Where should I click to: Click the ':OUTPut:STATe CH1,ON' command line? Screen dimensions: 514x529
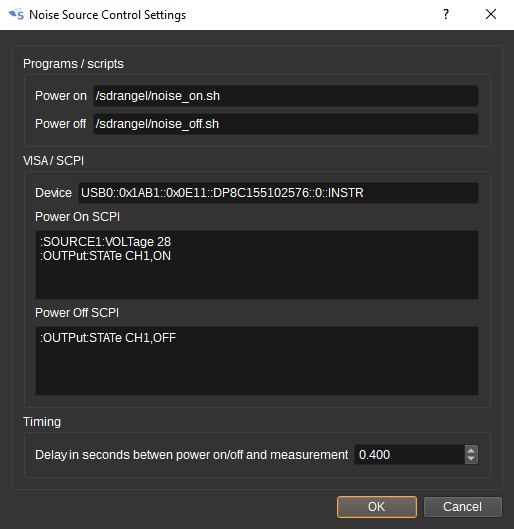click(106, 256)
